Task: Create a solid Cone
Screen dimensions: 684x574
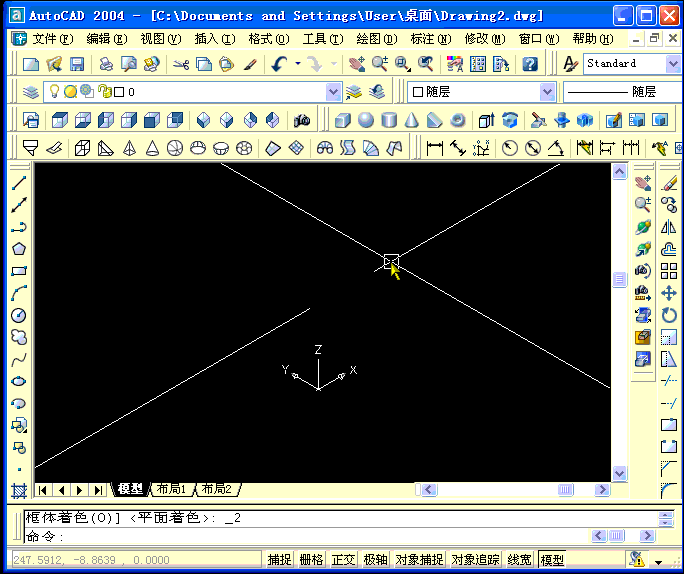Action: [411, 120]
